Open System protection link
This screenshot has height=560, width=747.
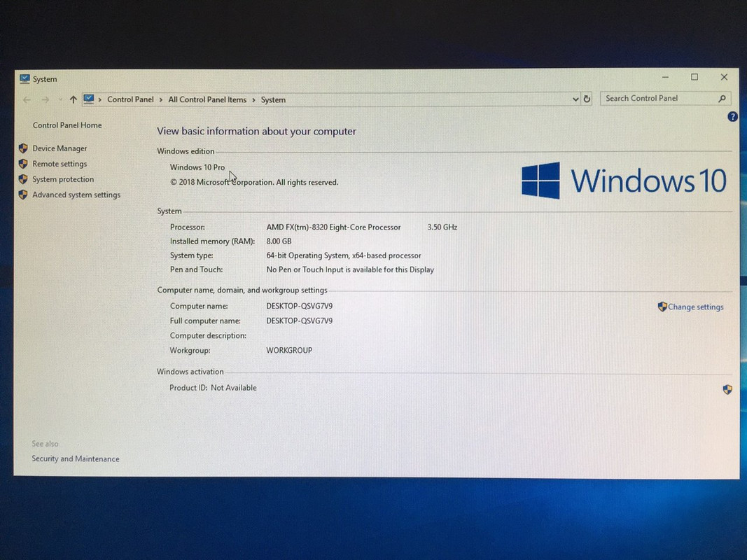[x=63, y=179]
